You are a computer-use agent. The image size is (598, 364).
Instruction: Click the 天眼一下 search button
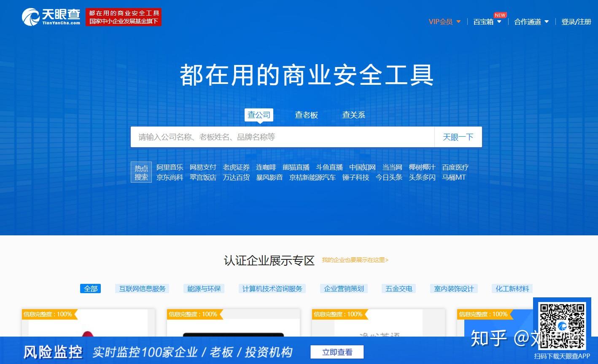tap(458, 137)
